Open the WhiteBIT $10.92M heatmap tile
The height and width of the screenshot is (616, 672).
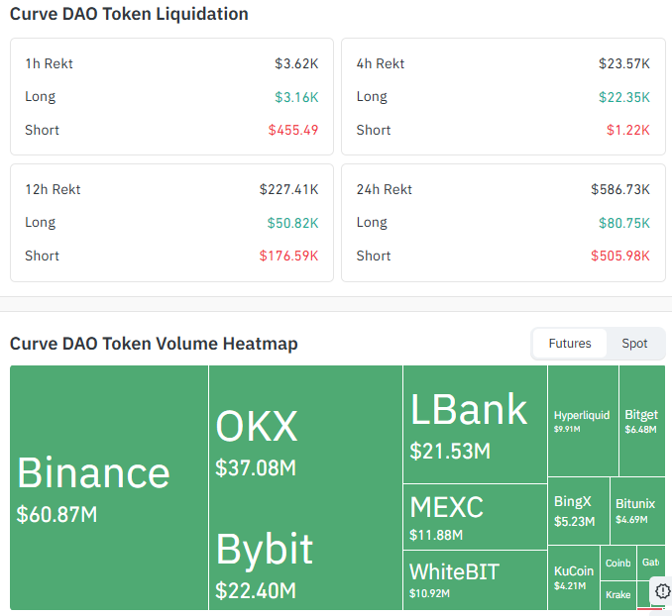coord(475,580)
